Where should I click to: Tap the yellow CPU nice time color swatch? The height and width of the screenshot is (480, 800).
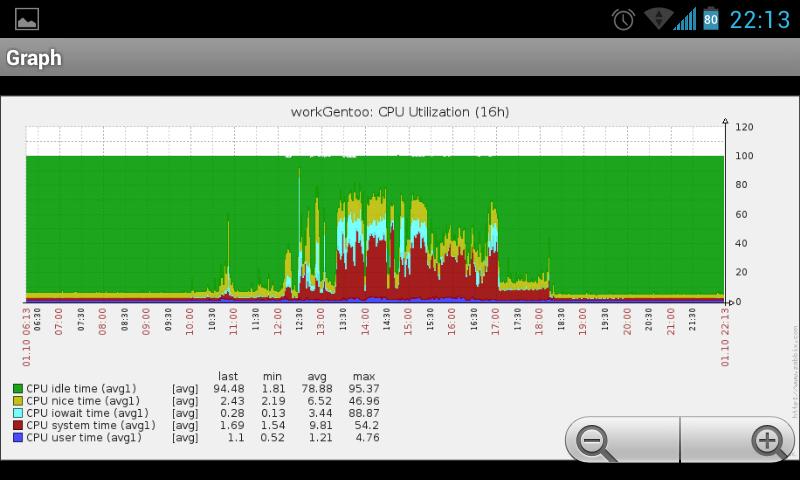pos(18,401)
